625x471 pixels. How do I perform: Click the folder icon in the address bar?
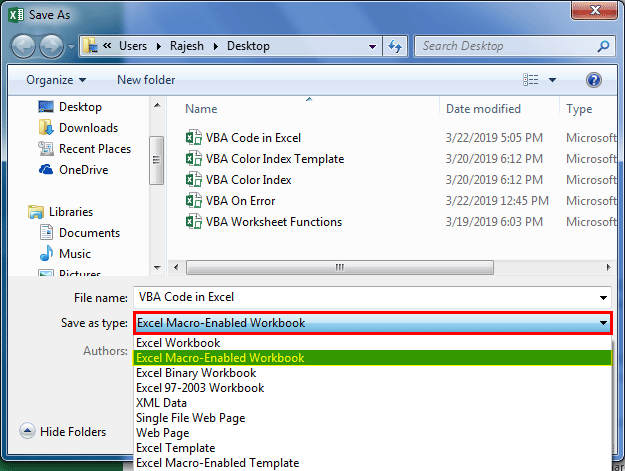click(90, 46)
